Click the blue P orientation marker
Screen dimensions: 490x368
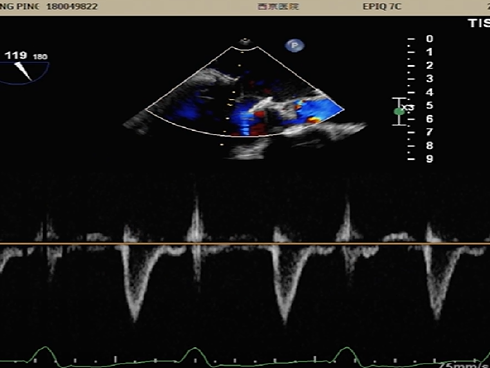coord(294,45)
